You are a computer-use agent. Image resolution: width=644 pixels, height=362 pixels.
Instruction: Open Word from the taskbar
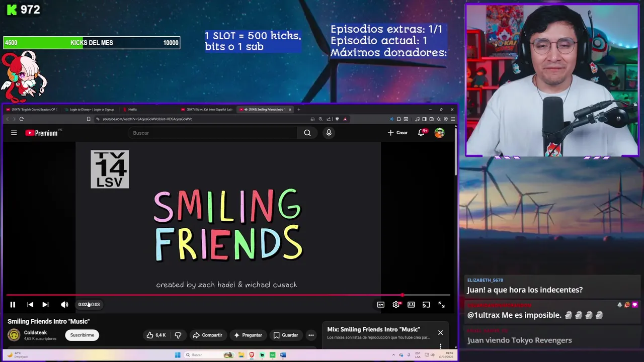coord(283,355)
